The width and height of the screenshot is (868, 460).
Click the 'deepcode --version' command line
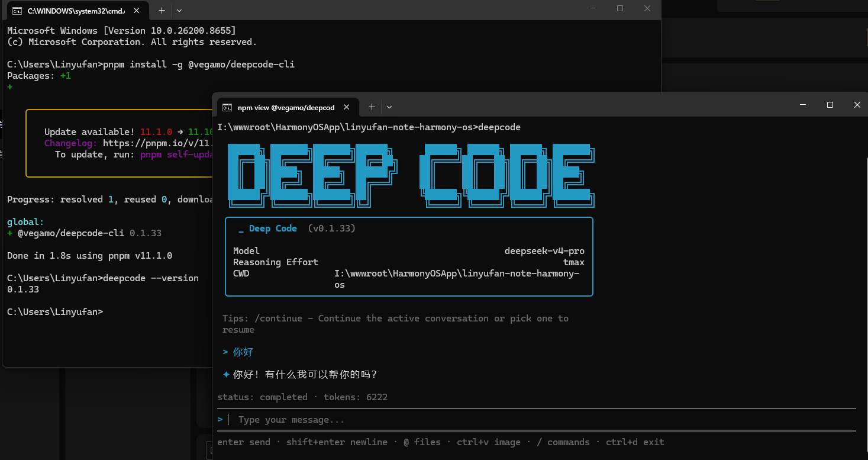(x=103, y=278)
